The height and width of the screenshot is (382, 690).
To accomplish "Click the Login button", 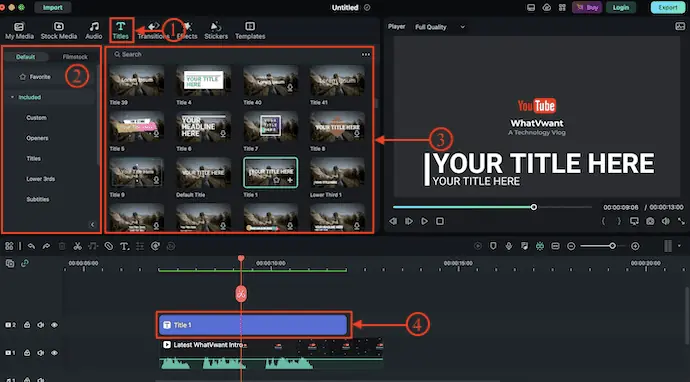I will pyautogui.click(x=620, y=7).
